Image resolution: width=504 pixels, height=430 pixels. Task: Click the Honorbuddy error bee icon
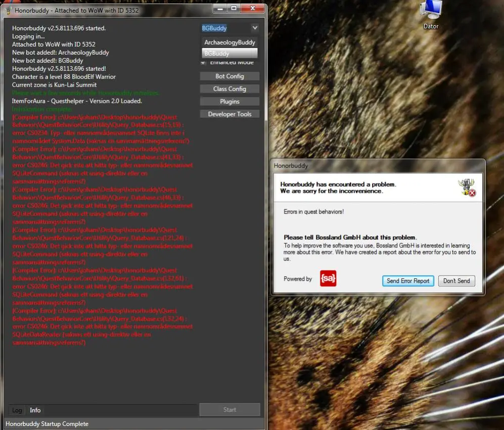(467, 188)
